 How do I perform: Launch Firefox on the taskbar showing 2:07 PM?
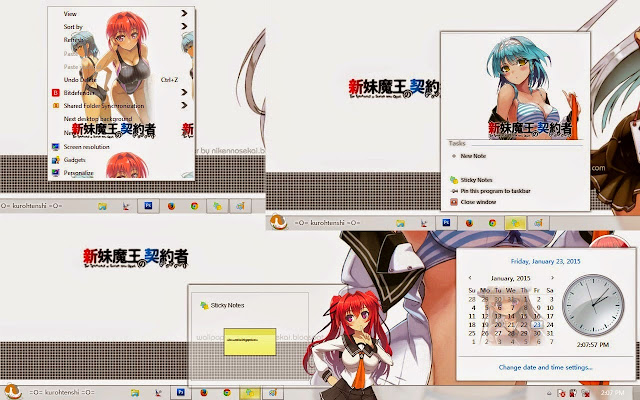coord(204,393)
